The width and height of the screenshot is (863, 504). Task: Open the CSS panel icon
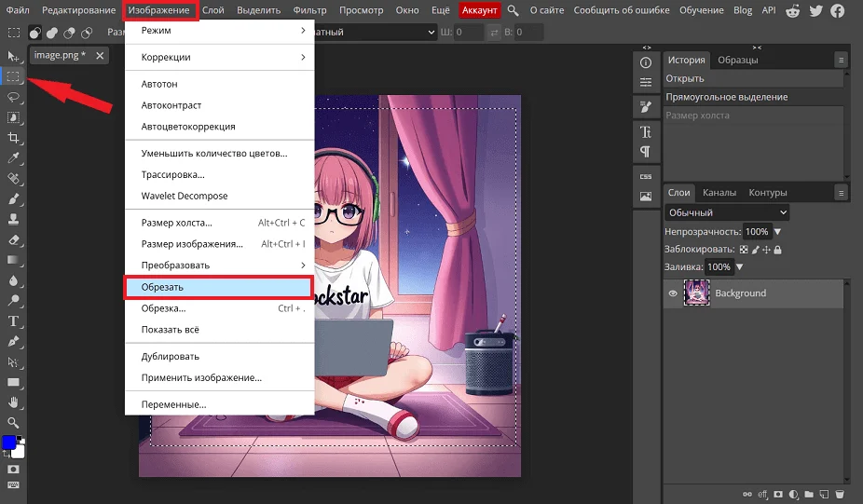(645, 175)
